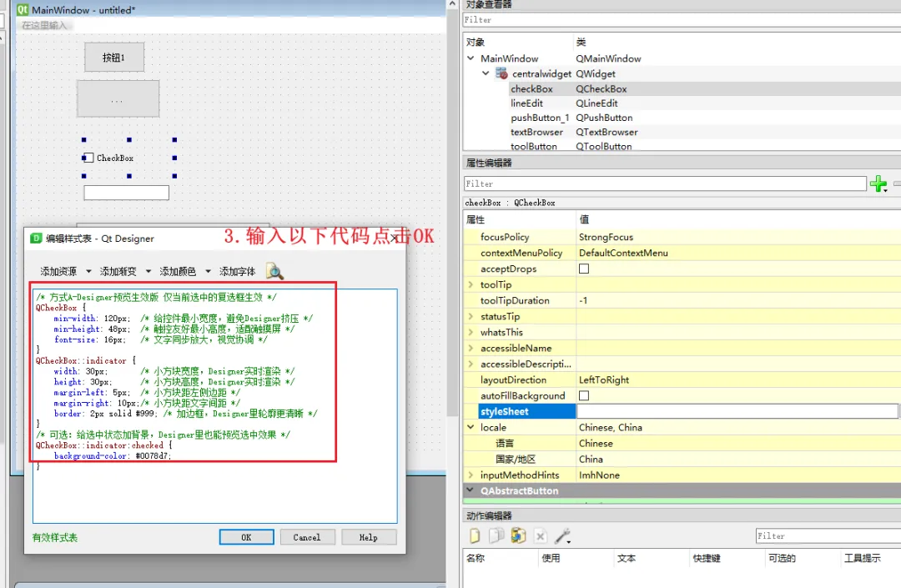The image size is (901, 588).
Task: Click Help in the stylesheet dialog
Action: (369, 537)
